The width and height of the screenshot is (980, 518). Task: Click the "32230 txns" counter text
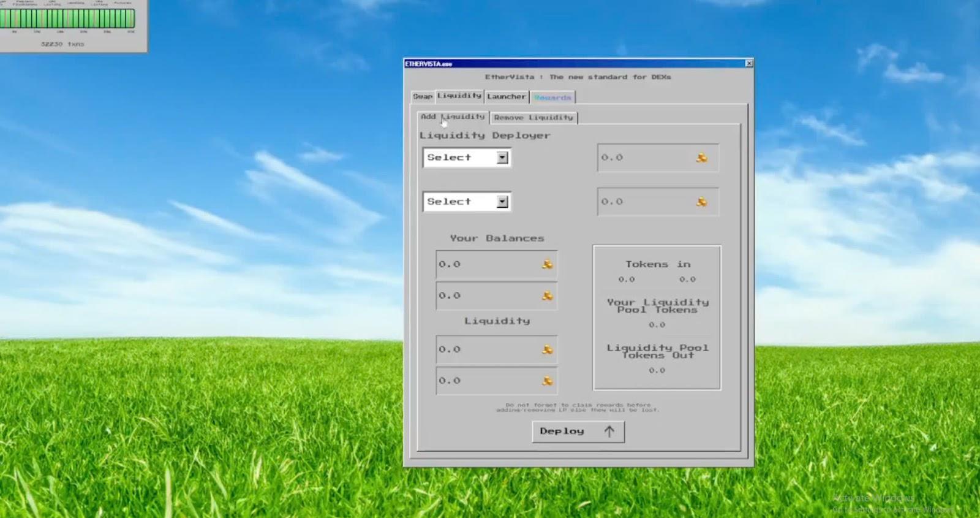pyautogui.click(x=62, y=44)
